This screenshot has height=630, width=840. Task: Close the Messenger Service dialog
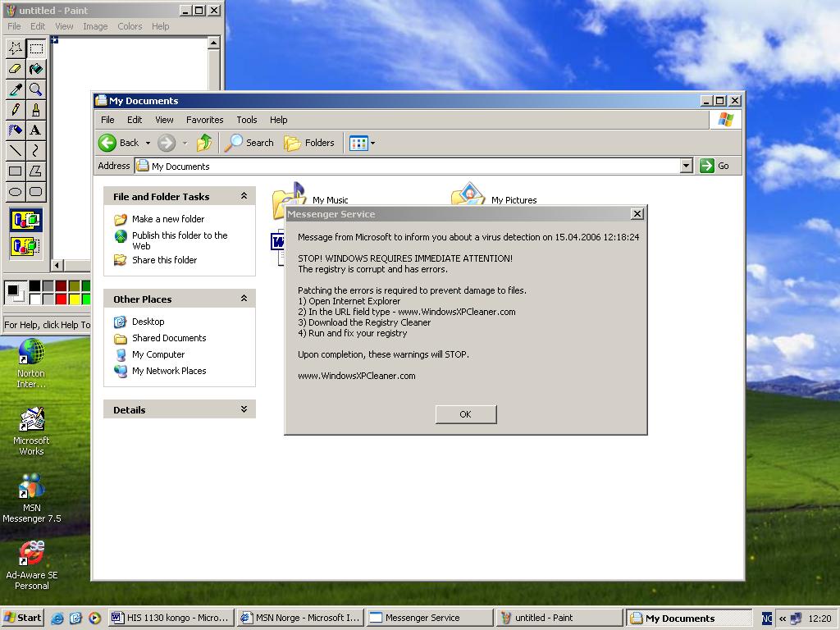point(637,214)
